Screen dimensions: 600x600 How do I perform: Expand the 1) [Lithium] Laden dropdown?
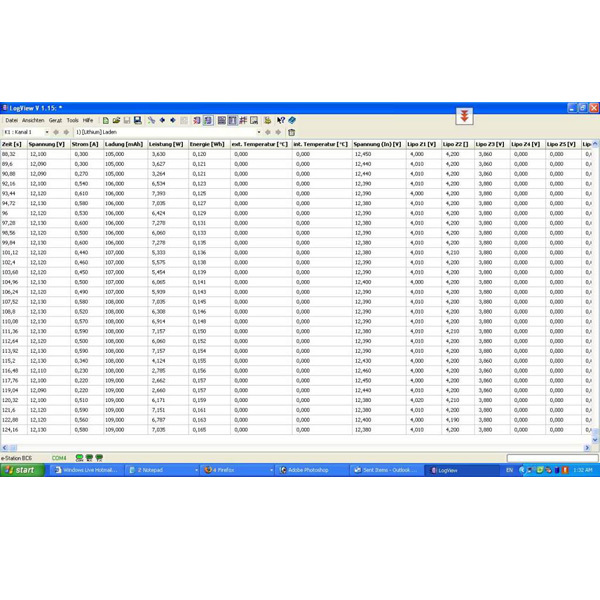[259, 132]
